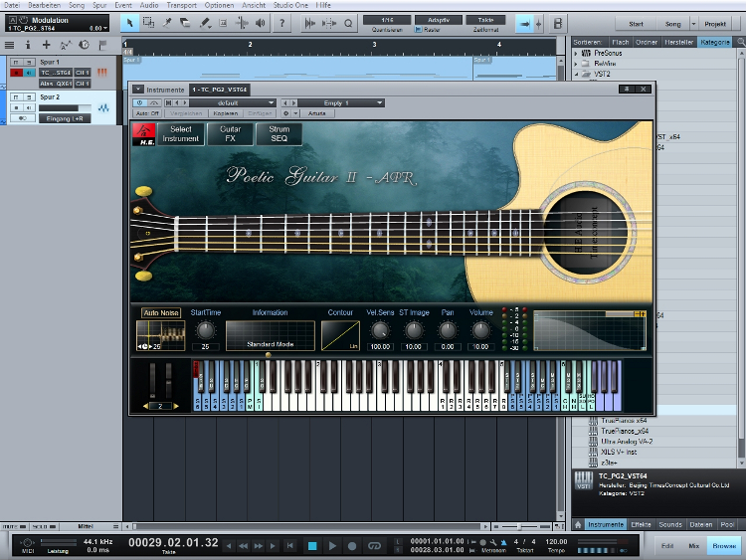Open the Bearbeiten menu
The width and height of the screenshot is (746, 560).
(44, 5)
